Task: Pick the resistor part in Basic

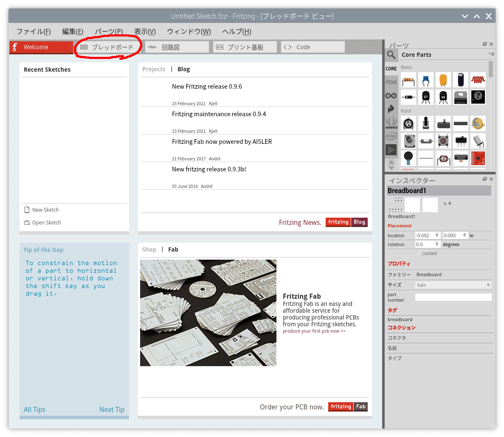Action: pos(408,80)
